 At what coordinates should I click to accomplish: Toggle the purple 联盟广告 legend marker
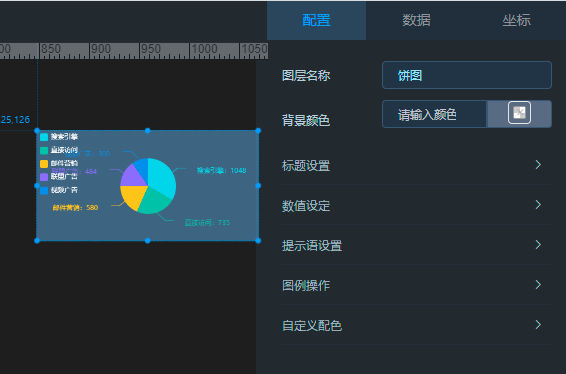point(44,177)
